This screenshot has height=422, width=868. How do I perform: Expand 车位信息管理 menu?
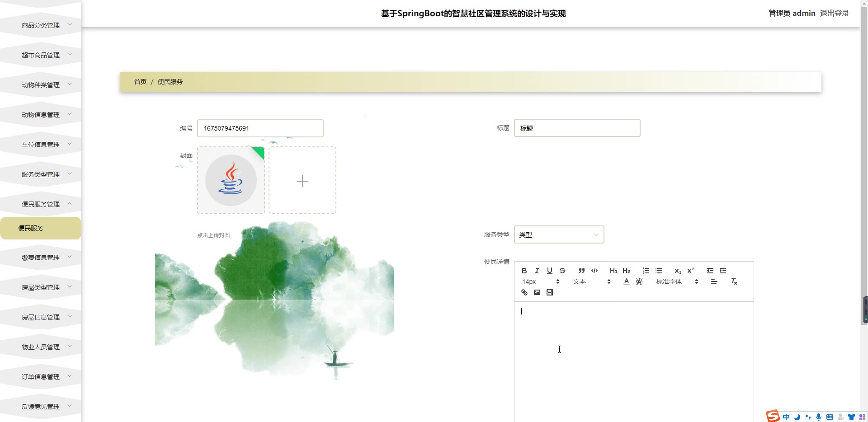point(41,145)
